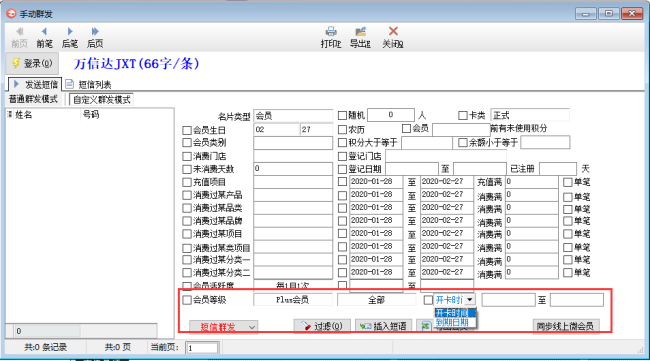Click the Plus会员 level field
This screenshot has width=650, height=361.
293,300
